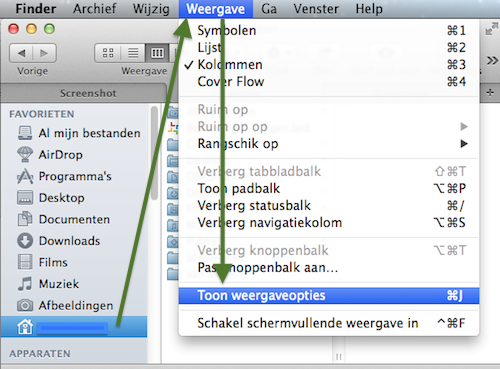The width and height of the screenshot is (500, 369).
Task: Choose Cover Flow view option
Action: coord(329,81)
